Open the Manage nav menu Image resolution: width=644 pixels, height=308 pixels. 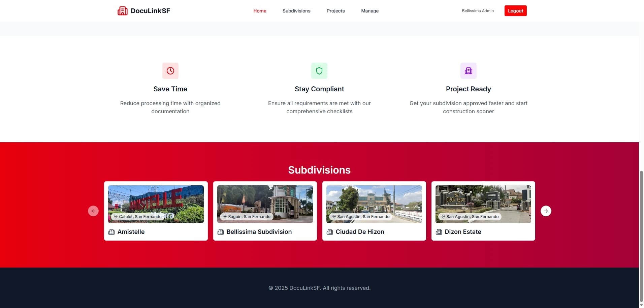pos(370,11)
